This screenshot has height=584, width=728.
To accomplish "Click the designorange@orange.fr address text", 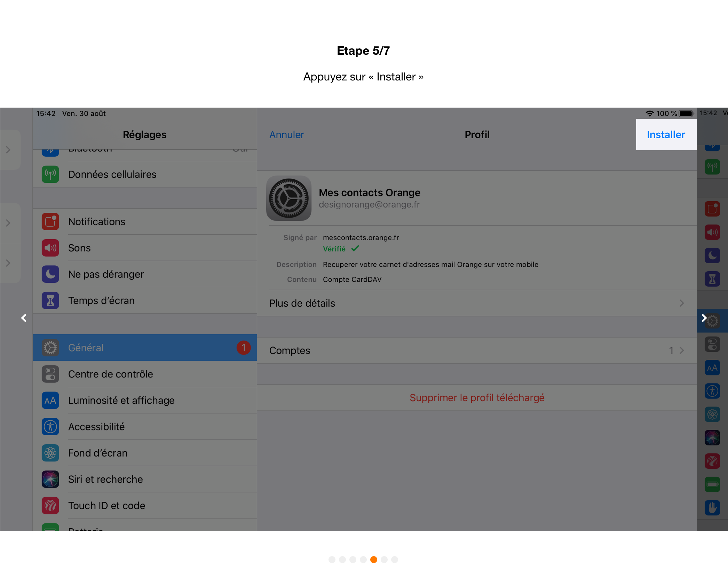I will [x=369, y=204].
